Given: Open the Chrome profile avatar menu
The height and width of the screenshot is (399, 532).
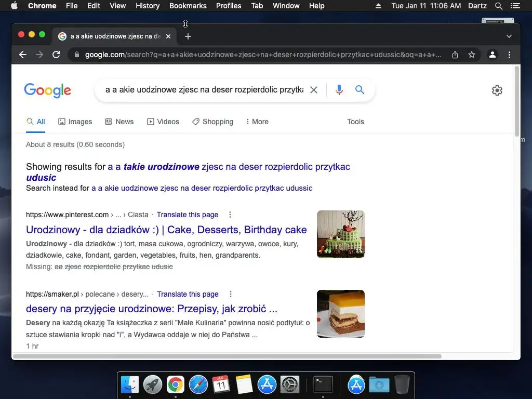Looking at the screenshot, I should pyautogui.click(x=493, y=55).
